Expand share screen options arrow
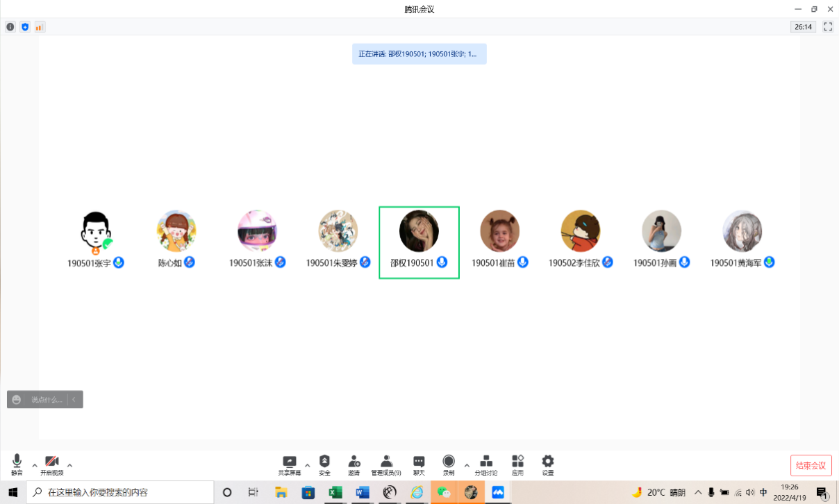The image size is (839, 504). [x=307, y=465]
